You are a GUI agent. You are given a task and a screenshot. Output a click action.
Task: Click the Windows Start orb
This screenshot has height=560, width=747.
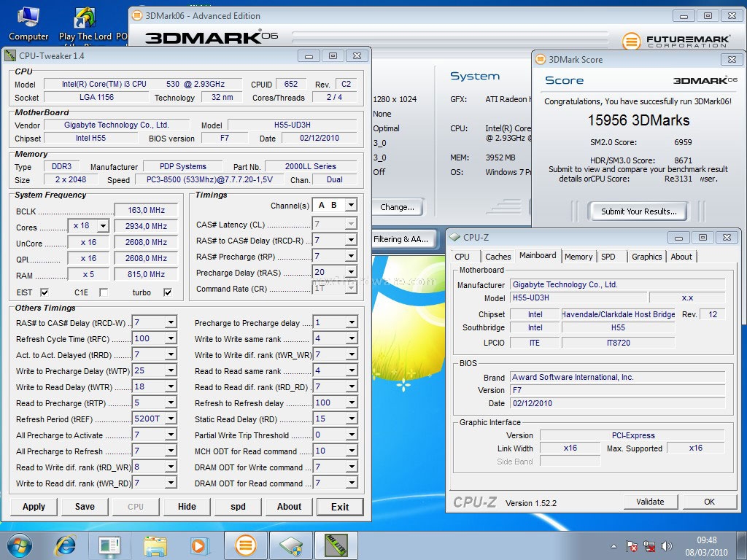20,545
